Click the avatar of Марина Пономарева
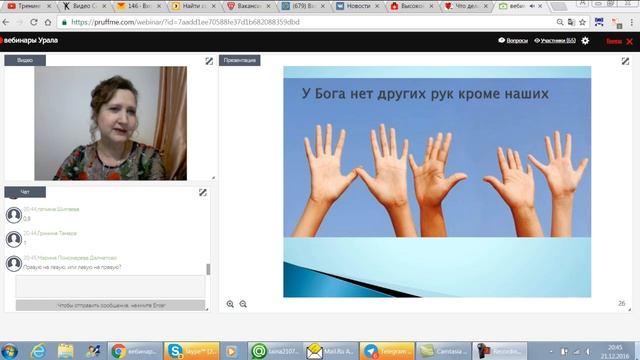The width and height of the screenshot is (640, 360). (x=13, y=263)
